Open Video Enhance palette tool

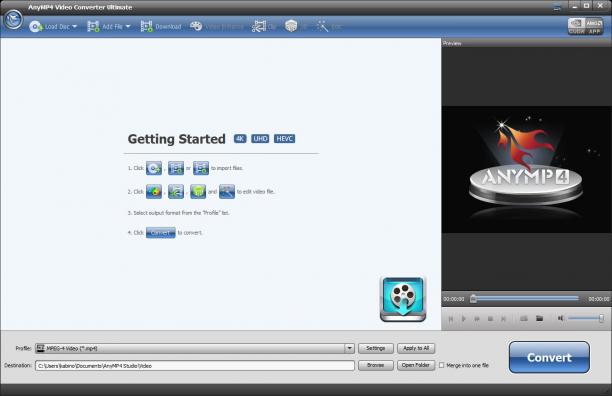(x=217, y=27)
